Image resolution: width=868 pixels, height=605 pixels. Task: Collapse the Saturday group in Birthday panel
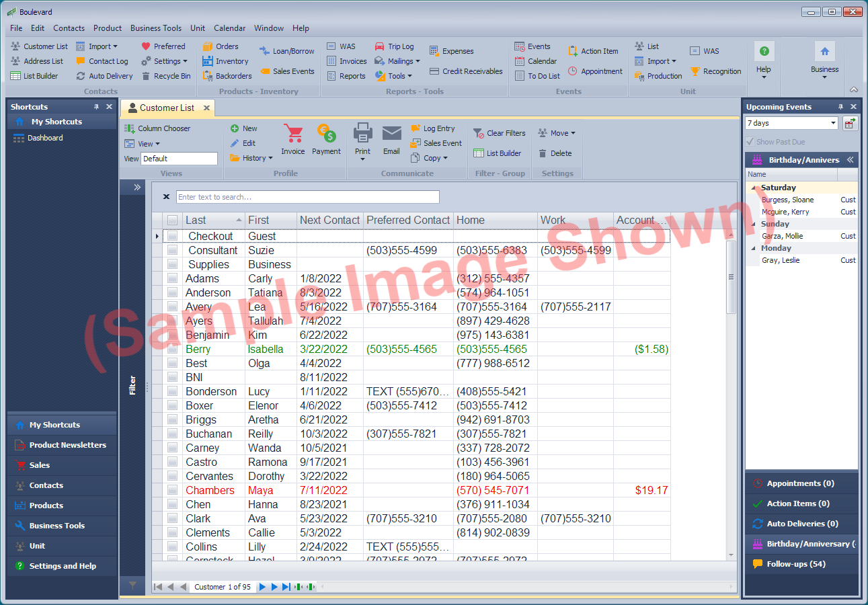pyautogui.click(x=754, y=188)
